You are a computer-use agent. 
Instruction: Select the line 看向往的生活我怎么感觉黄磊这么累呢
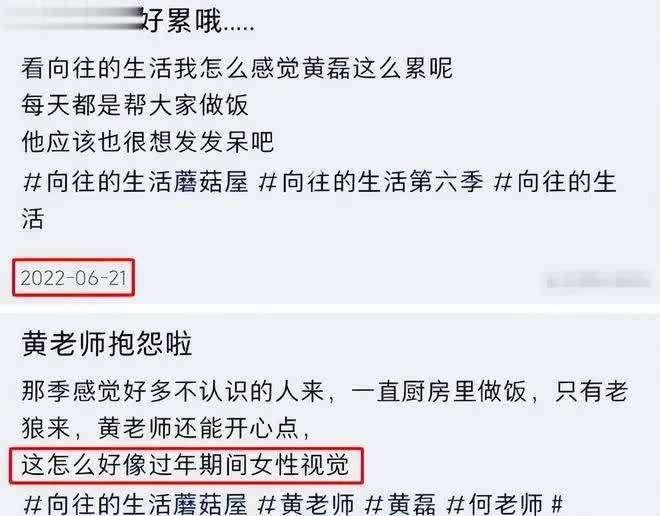(x=237, y=68)
